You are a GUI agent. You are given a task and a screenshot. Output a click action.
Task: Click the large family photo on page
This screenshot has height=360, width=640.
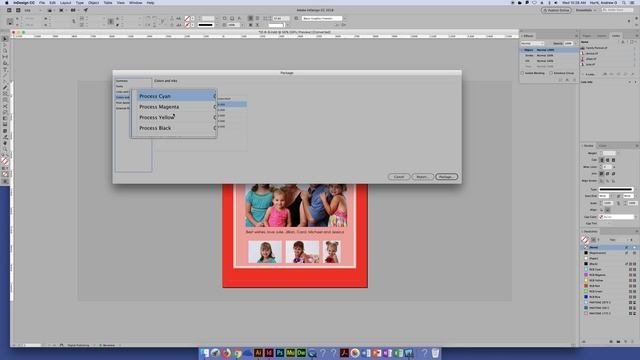click(x=296, y=205)
